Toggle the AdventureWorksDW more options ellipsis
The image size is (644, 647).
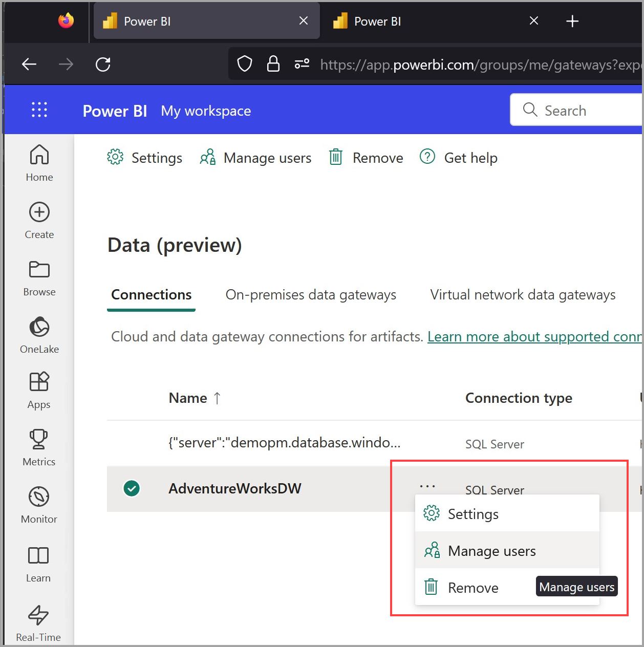(x=427, y=486)
